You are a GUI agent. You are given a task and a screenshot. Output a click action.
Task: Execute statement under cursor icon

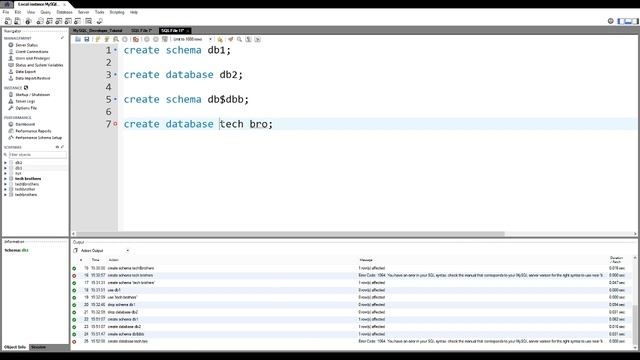[x=107, y=40]
